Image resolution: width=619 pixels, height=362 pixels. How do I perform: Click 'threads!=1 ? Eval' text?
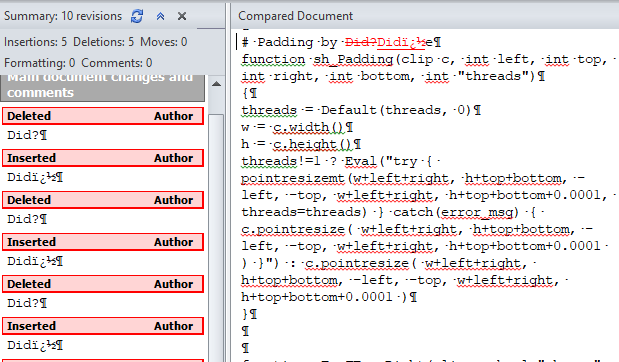(x=309, y=161)
